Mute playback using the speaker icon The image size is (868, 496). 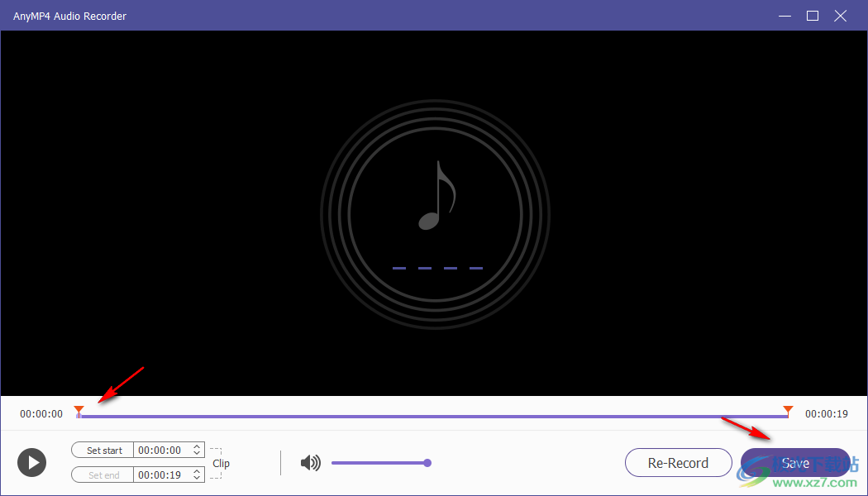pos(310,462)
